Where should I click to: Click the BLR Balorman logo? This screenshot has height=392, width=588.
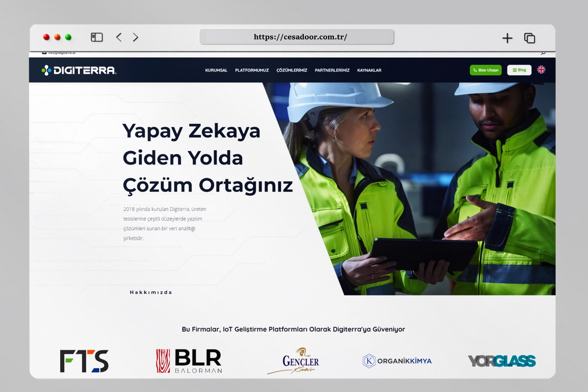(x=189, y=361)
